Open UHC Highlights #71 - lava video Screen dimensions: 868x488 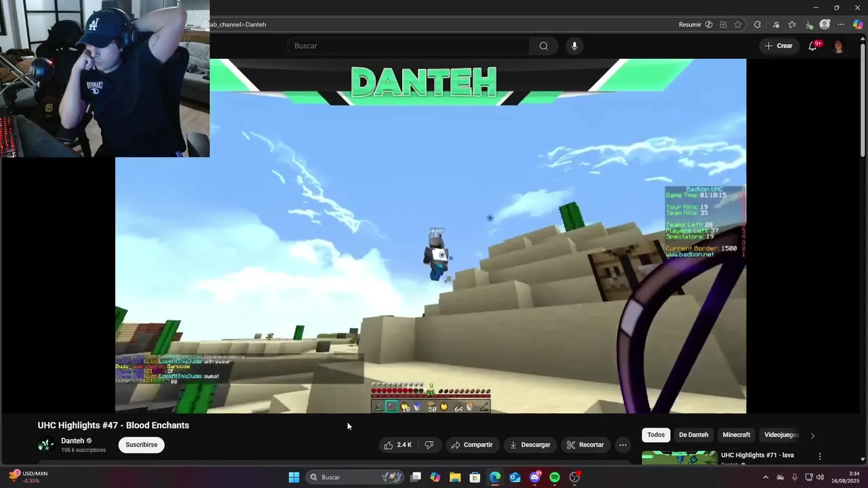[757, 455]
